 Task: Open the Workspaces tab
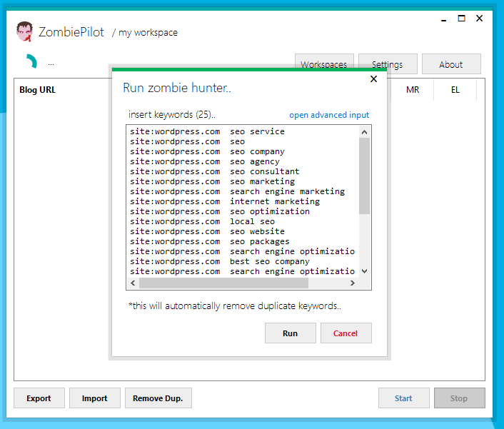point(324,64)
